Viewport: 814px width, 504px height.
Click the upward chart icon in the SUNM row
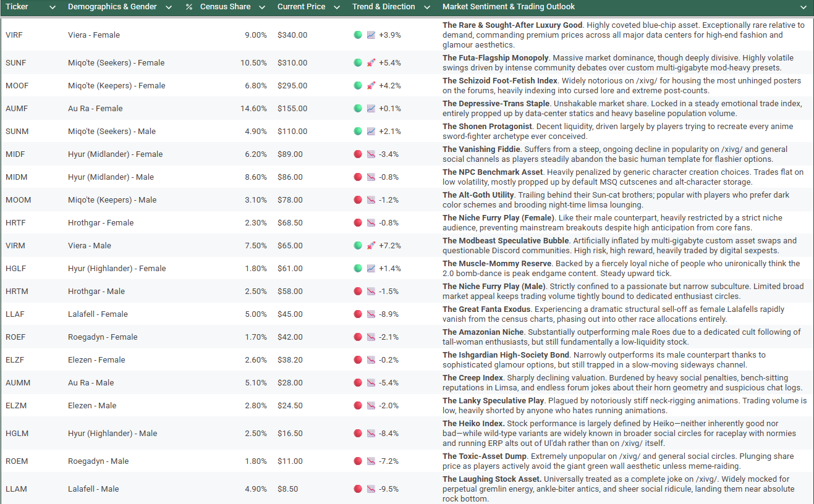pos(371,132)
